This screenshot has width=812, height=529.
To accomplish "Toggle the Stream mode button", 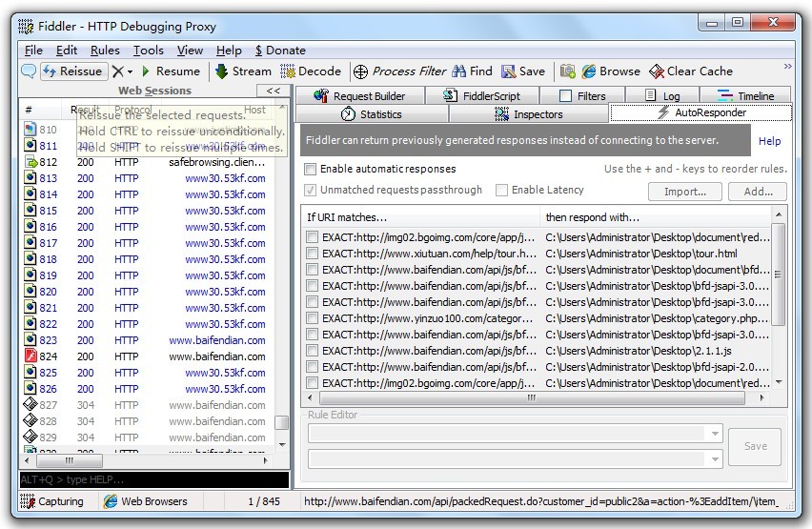I will 243,71.
